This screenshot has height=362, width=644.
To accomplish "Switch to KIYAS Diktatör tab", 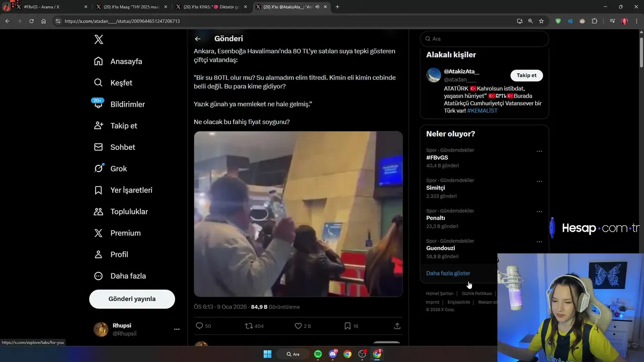I will tap(211, 7).
